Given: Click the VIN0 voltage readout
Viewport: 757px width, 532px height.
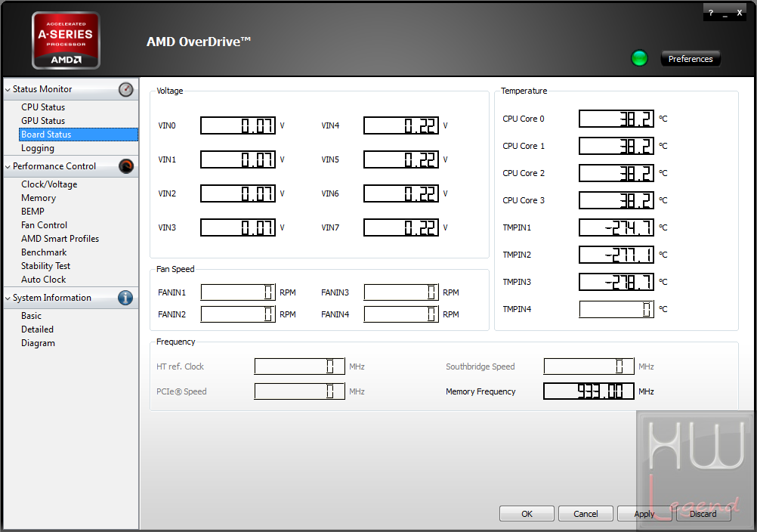Looking at the screenshot, I should (238, 125).
